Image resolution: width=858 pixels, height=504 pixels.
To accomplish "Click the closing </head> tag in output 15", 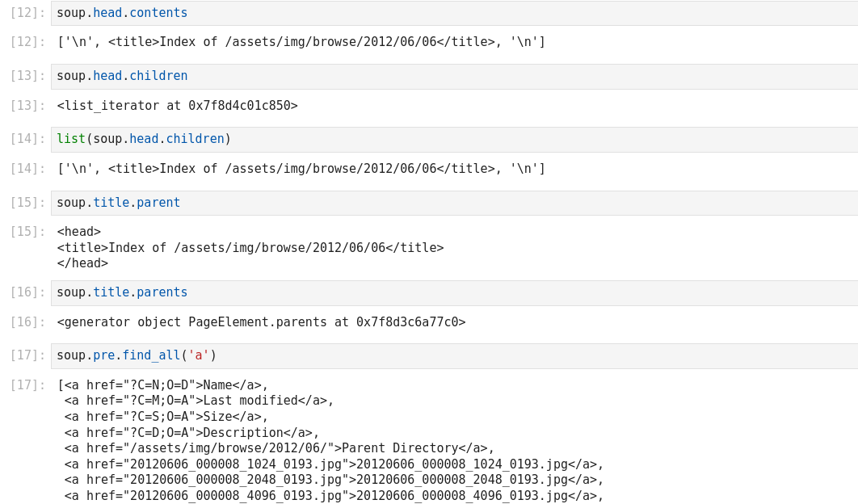I will click(x=82, y=263).
